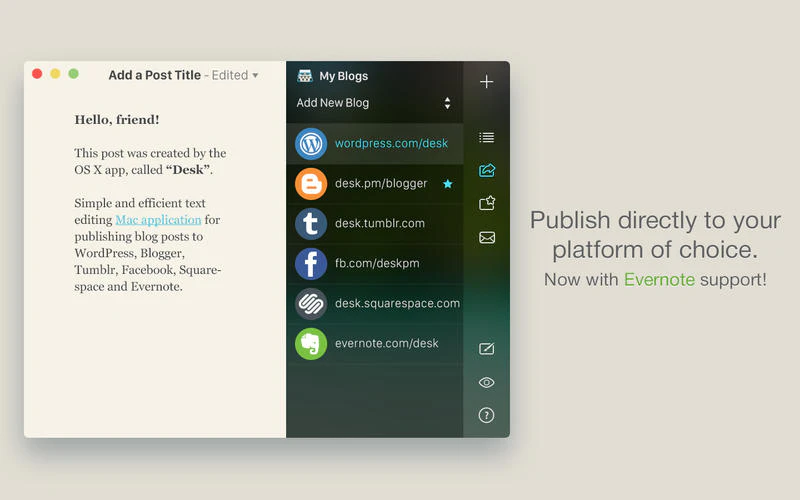This screenshot has width=800, height=500.
Task: Toggle the eye preview icon
Action: [x=486, y=382]
